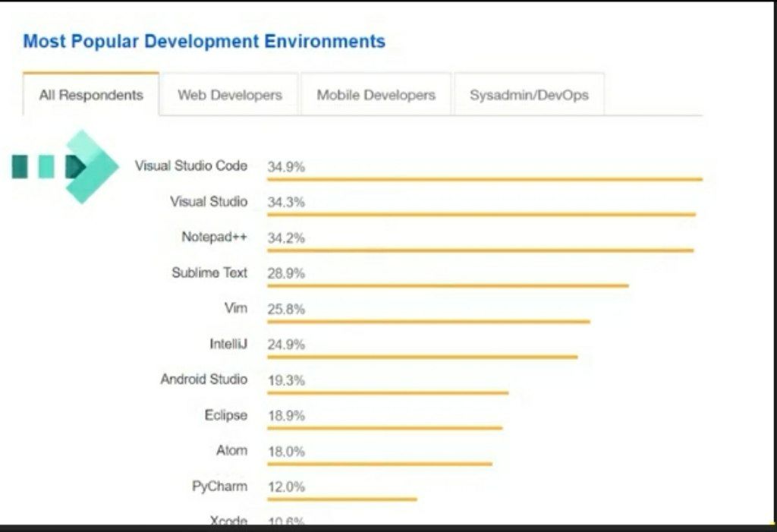
Task: Click the 'Visual Studio Code' label
Action: coord(190,165)
